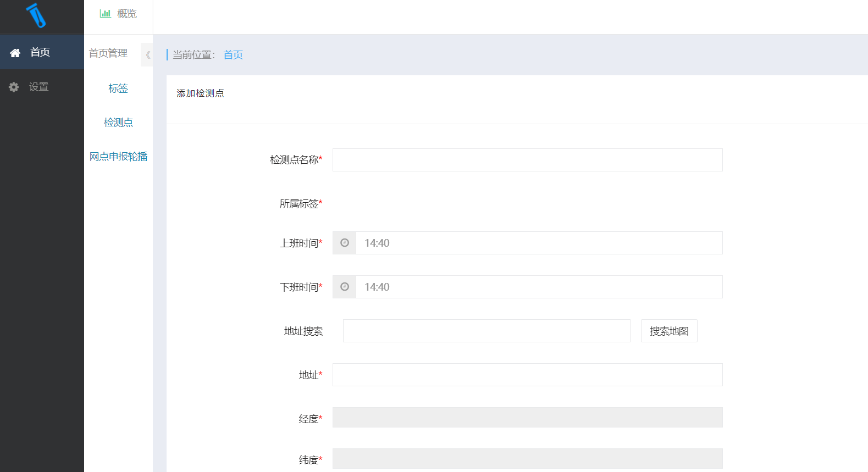
Task: Open 网点申报轮播 submenu link
Action: (x=118, y=157)
